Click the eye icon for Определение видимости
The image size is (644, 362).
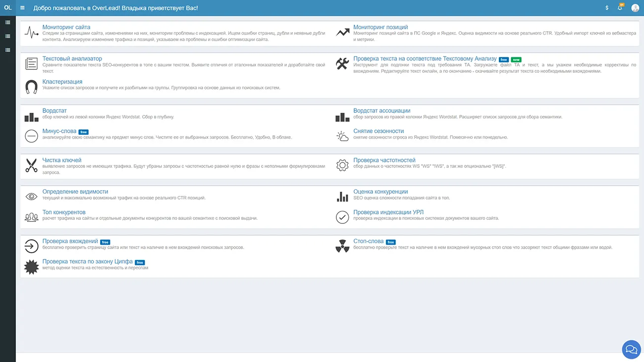point(31,197)
